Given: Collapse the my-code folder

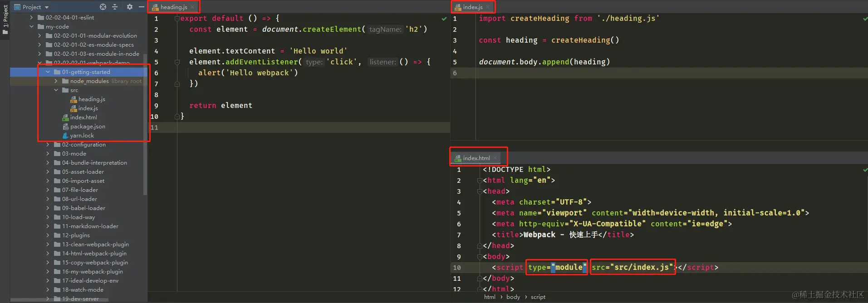Looking at the screenshot, I should [x=31, y=27].
